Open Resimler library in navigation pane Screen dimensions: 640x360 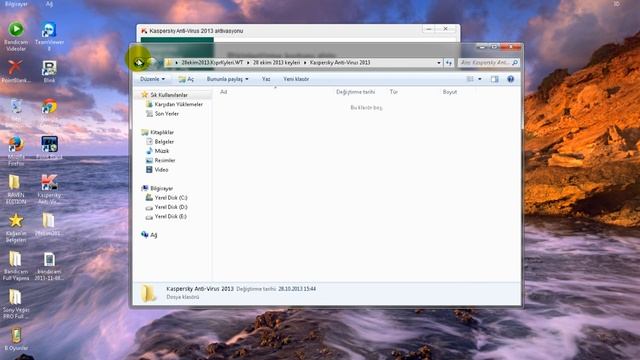[160, 160]
